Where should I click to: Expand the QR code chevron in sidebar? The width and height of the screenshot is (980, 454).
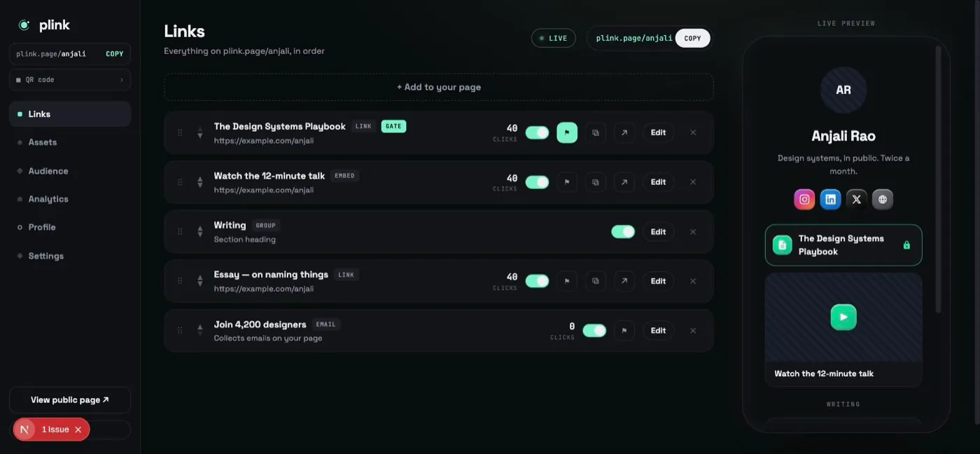coord(121,80)
